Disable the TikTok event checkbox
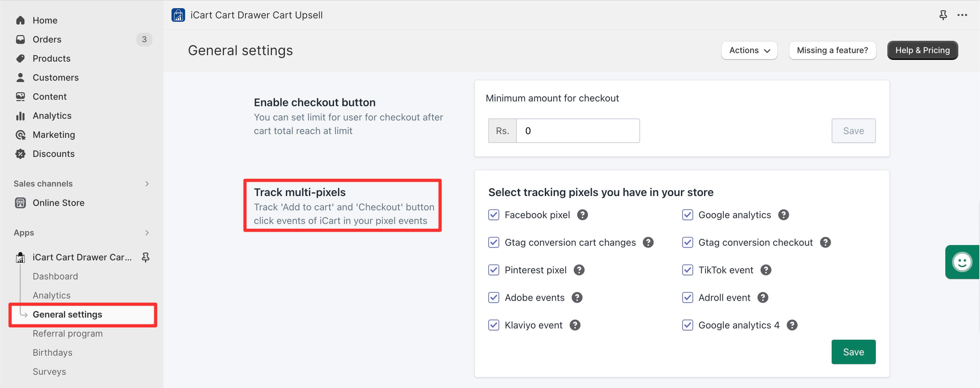Screen dimensions: 980x388 [x=687, y=270]
